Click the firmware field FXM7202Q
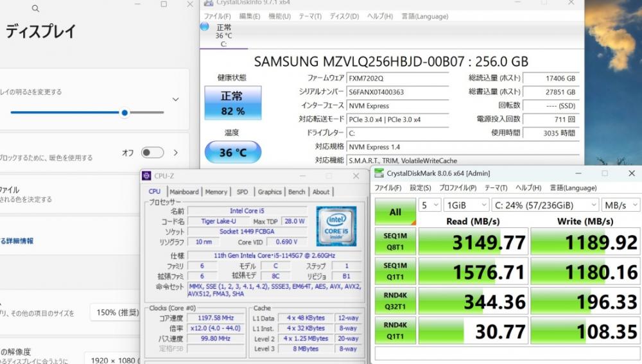The height and width of the screenshot is (364, 642). (397, 78)
